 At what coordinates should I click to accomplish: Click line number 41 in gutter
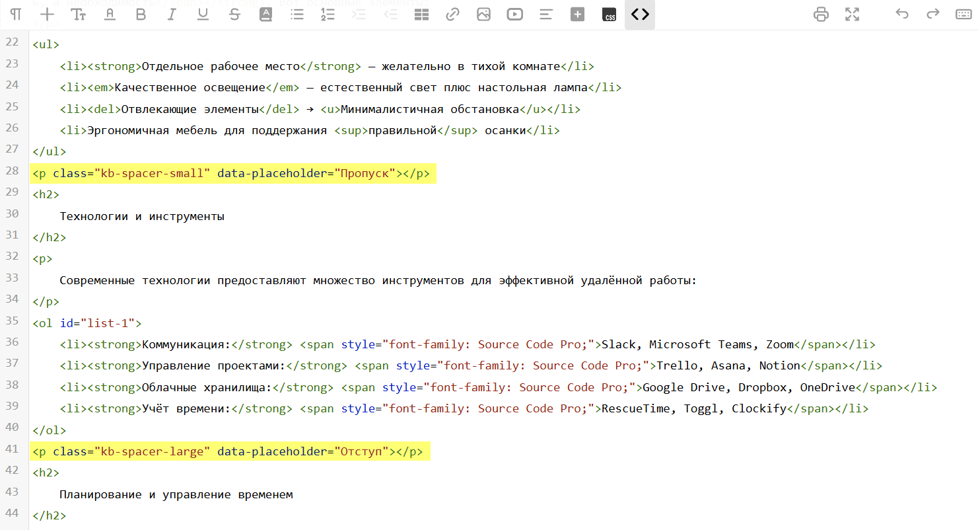[x=13, y=449]
